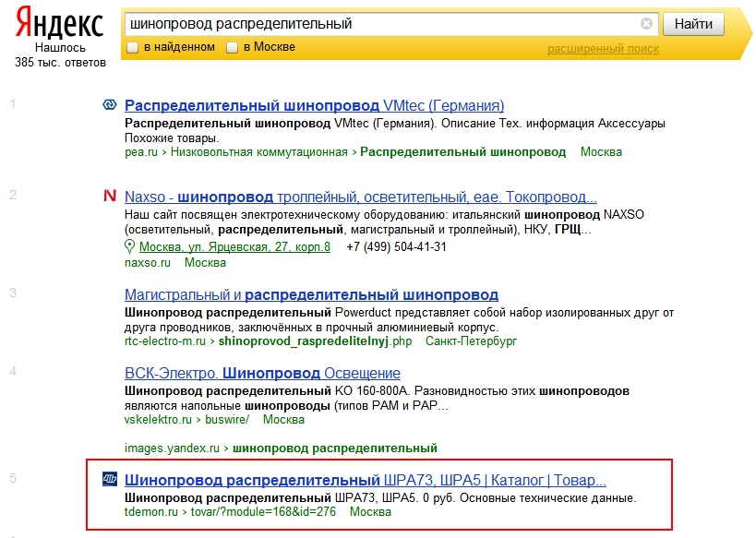Open the ВСК-Электро Шинопровод Освещение result

(x=262, y=373)
